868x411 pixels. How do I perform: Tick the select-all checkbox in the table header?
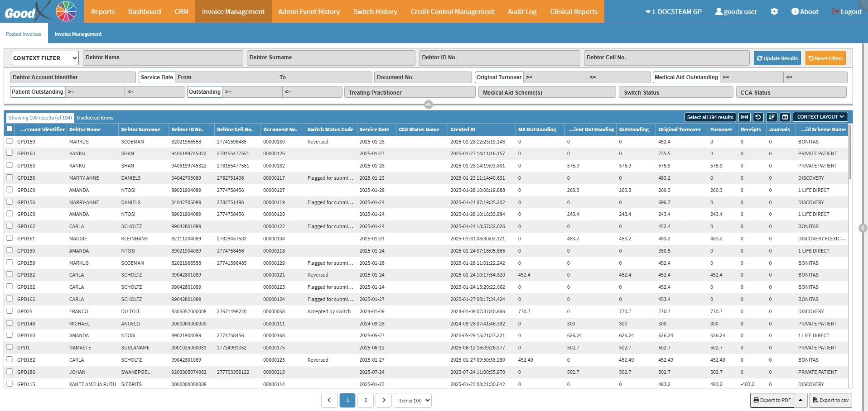click(10, 129)
